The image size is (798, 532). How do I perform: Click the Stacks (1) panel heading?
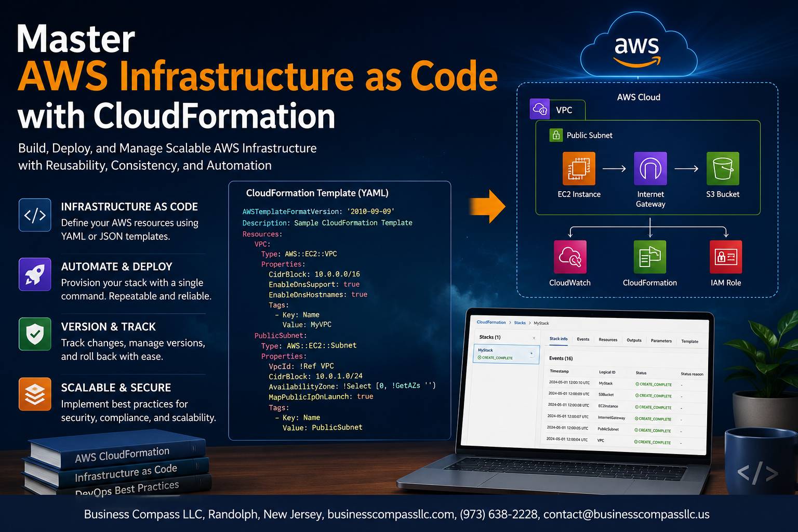point(490,337)
